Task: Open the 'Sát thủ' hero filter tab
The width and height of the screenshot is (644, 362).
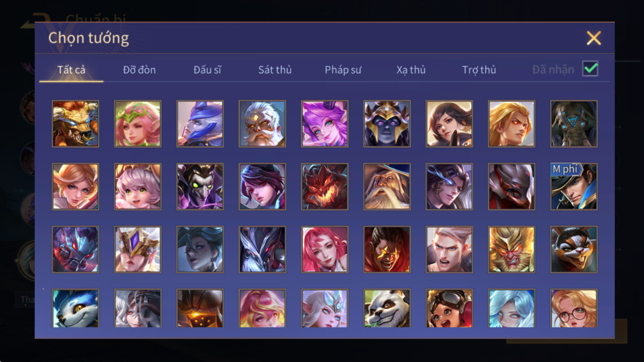Action: [x=275, y=70]
